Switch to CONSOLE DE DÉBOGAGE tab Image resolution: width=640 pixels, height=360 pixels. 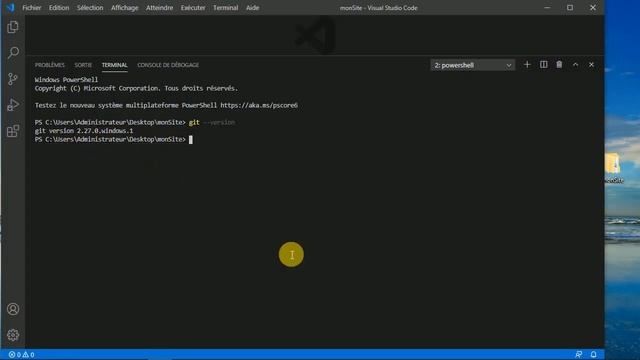coord(168,65)
